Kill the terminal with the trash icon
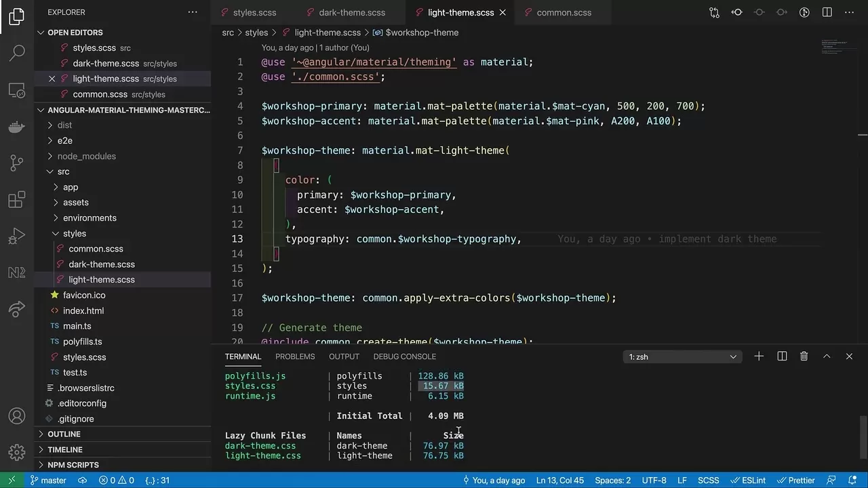 tap(804, 356)
